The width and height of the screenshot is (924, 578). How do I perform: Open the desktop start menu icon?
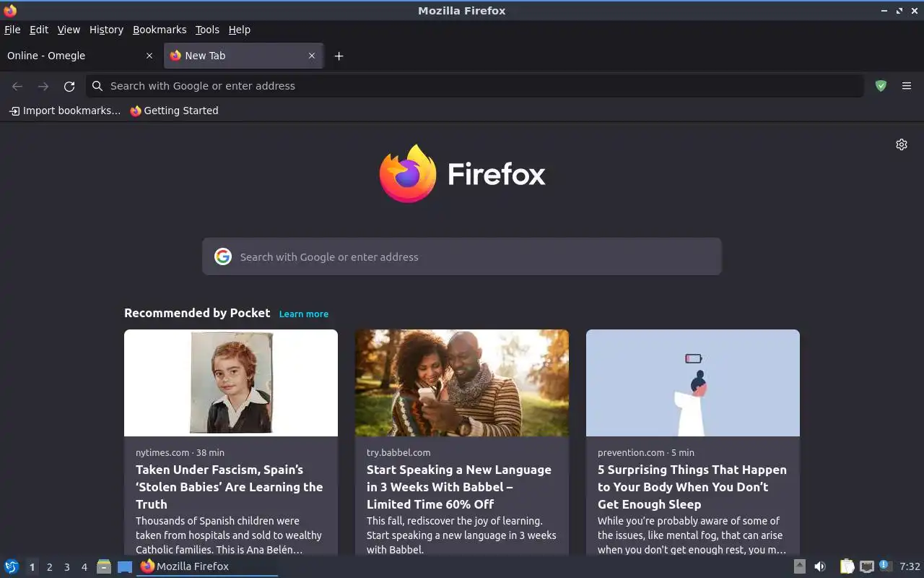(12, 566)
